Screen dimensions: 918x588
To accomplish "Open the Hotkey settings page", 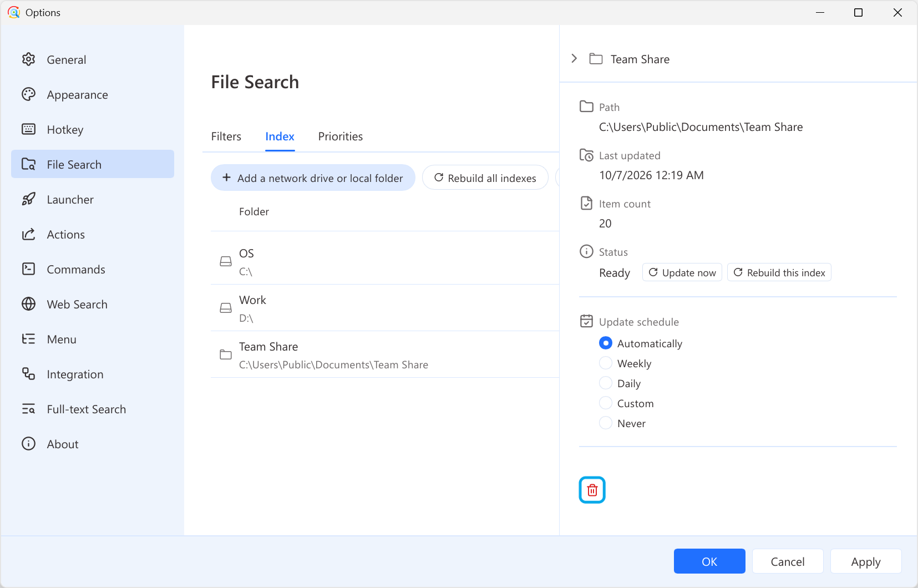I will [93, 129].
